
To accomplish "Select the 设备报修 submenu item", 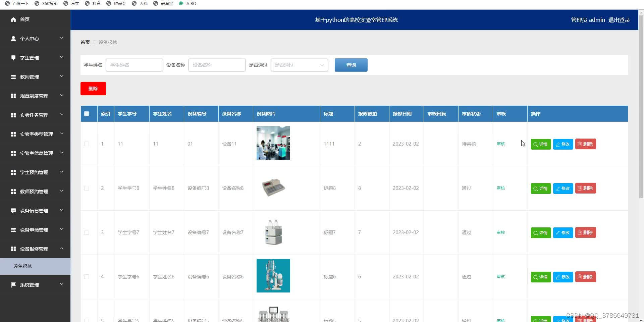I will tap(35, 266).
